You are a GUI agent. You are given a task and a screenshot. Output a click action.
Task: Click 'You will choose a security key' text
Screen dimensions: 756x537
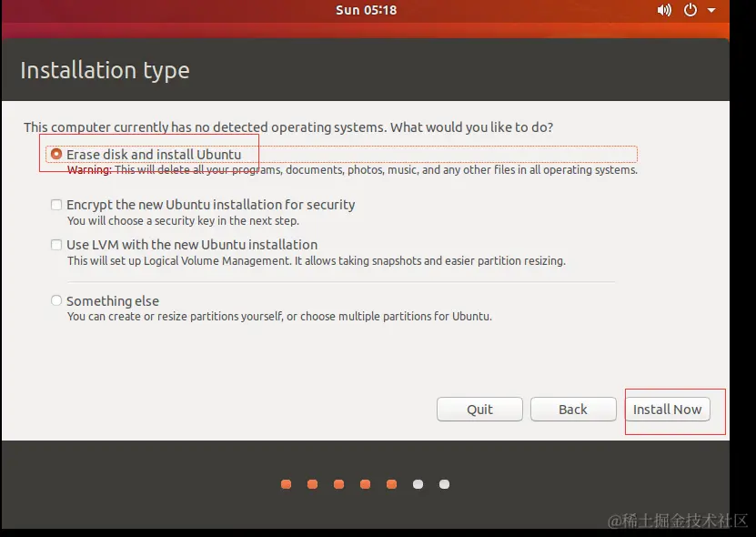coord(183,221)
